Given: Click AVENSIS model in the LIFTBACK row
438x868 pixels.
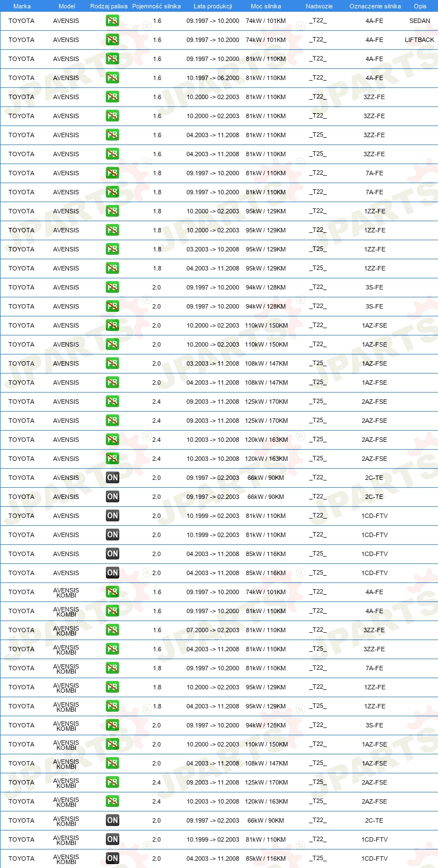Looking at the screenshot, I should tap(66, 40).
